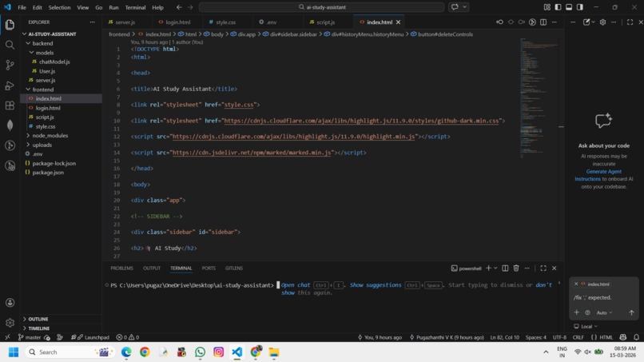The height and width of the screenshot is (362, 644).
Task: Open the Search view in activity bar
Action: pyautogui.click(x=10, y=45)
